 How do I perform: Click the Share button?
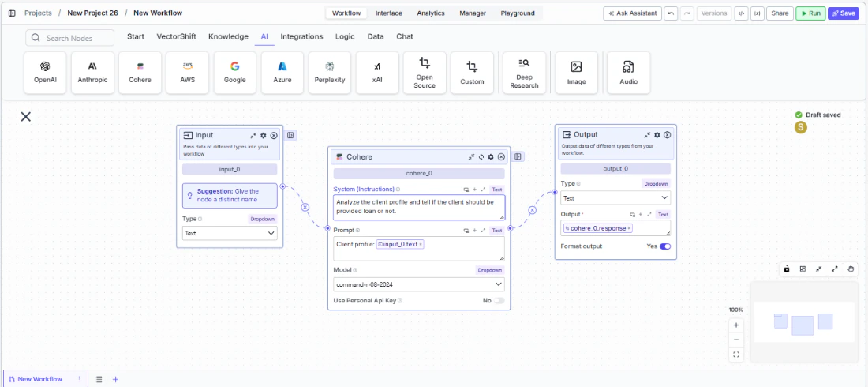point(780,13)
